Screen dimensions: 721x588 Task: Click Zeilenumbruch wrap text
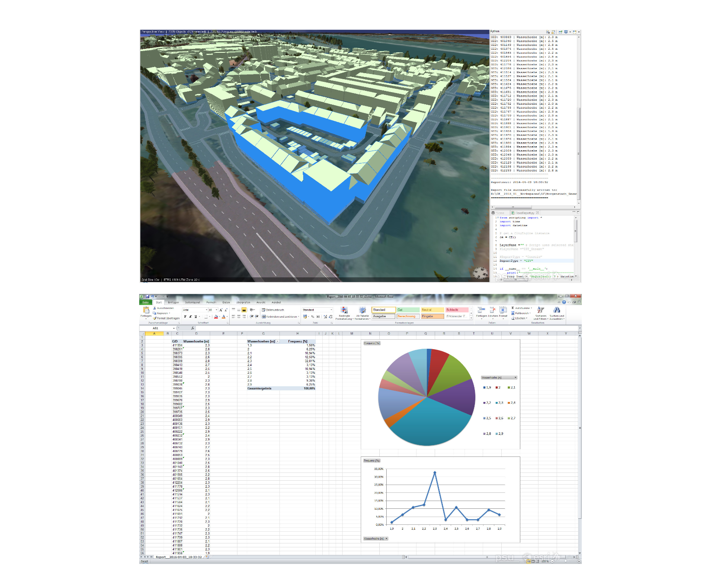click(273, 310)
